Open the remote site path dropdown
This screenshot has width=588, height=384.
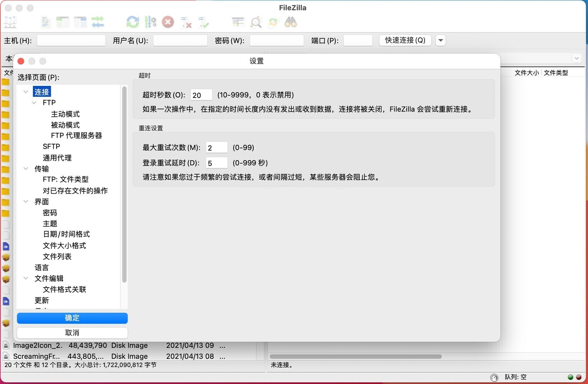pos(576,58)
